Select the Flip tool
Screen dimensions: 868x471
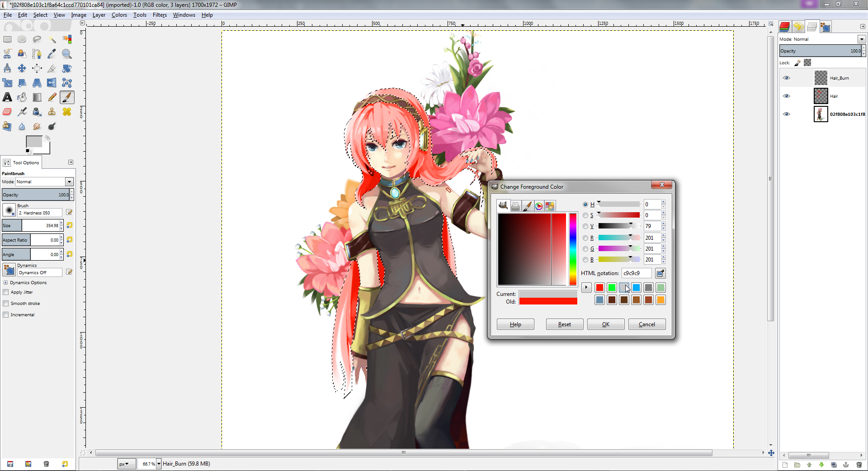coord(52,83)
